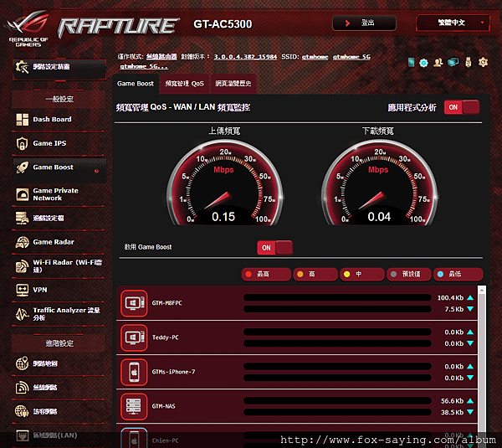Click the GTM-M8FPC Windows PC device icon
Screen dimensions: 502x448
coord(134,303)
